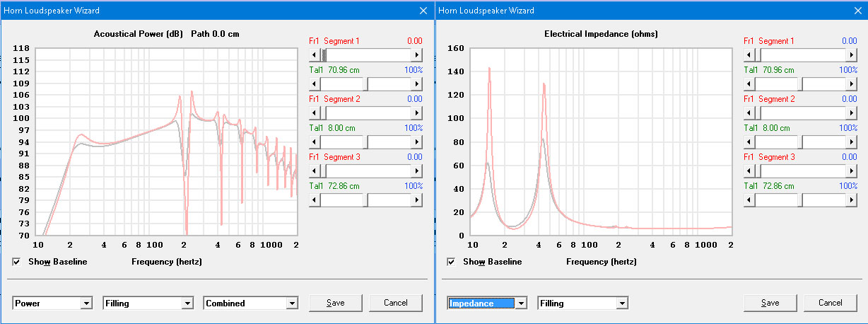Click right arrow of 8.00 cm slider in Acoustical Power window
Viewport: 868px width, 324px height.
click(x=417, y=141)
